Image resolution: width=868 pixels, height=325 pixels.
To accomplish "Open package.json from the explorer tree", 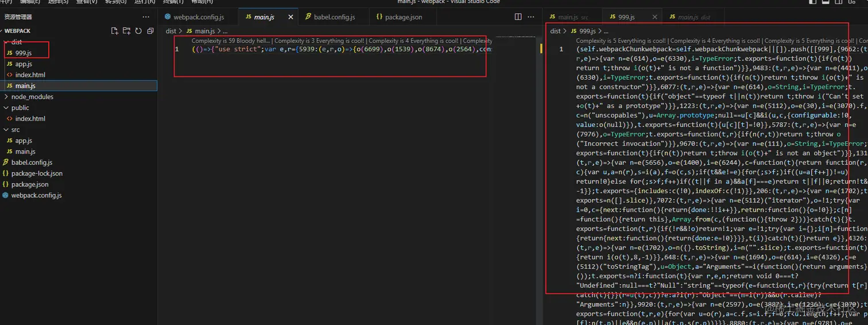I will pyautogui.click(x=79, y=184).
